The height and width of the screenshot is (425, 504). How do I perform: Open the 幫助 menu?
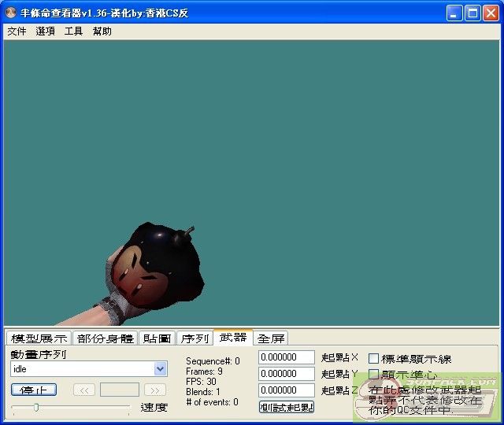(x=102, y=31)
